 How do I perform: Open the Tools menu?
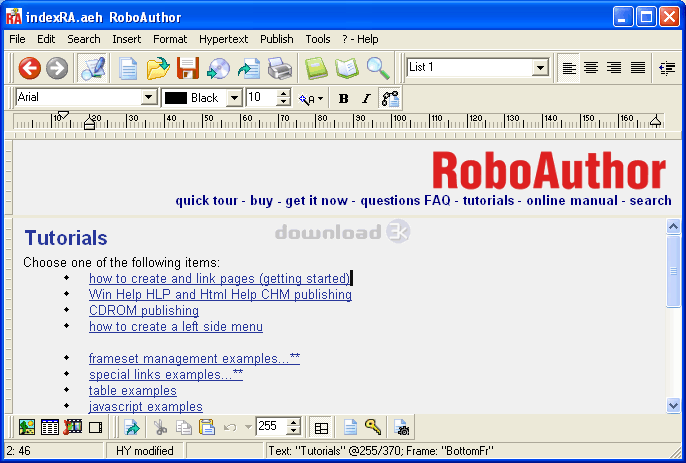[x=318, y=39]
